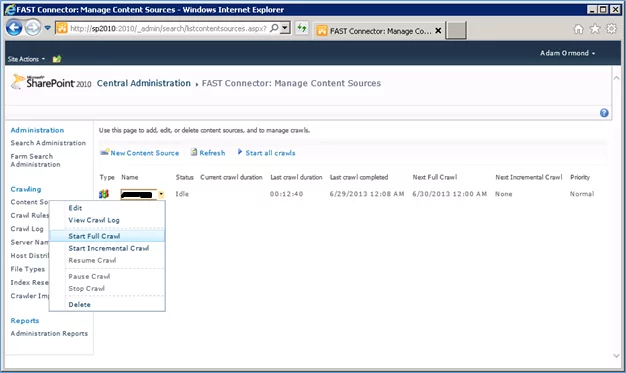Choose Delete from context menu
This screenshot has height=373, width=626.
(x=79, y=305)
